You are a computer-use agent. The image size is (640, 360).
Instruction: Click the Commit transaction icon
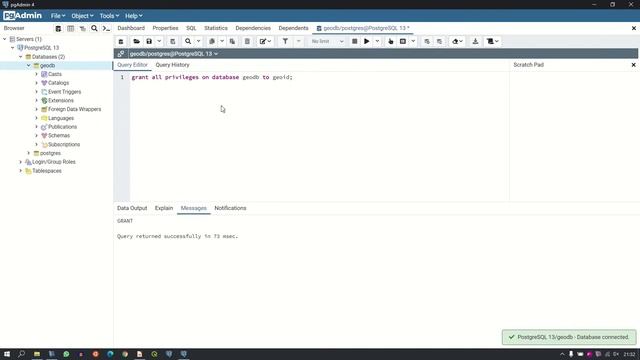[x=427, y=41]
